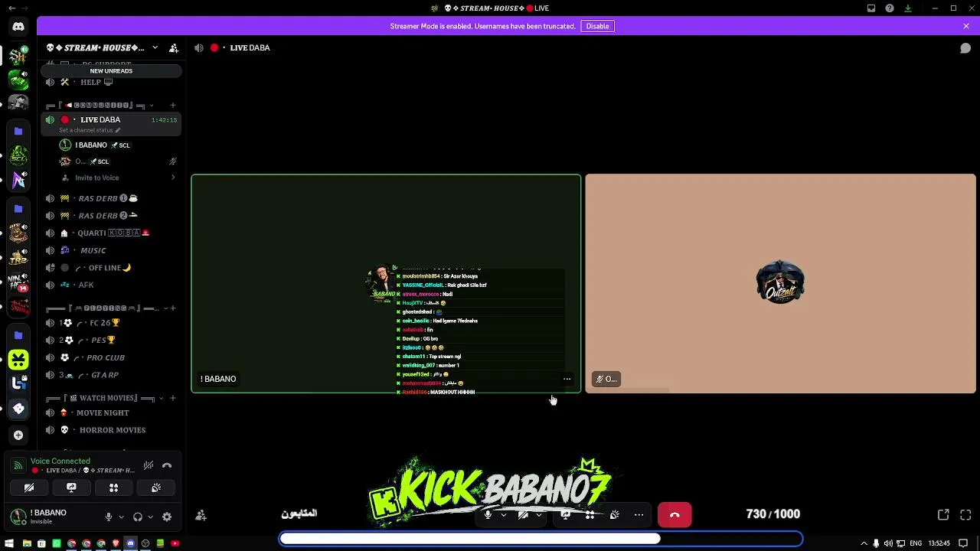
Task: Open YouTube app from taskbar
Action: click(x=175, y=543)
